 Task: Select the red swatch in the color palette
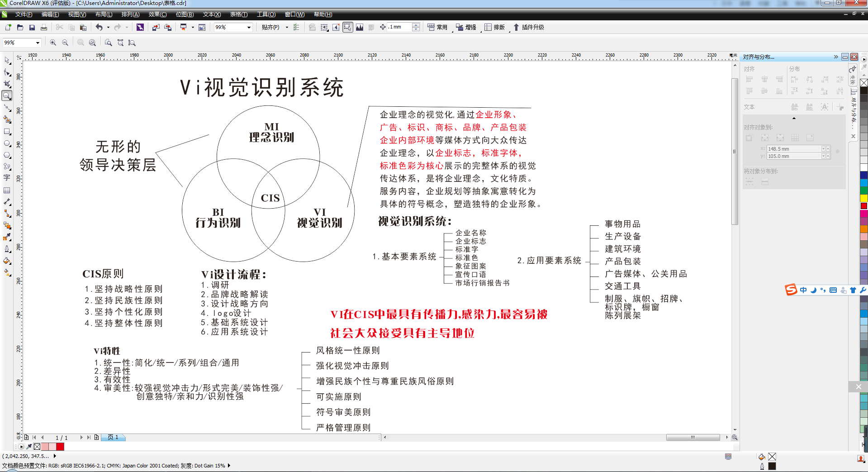[x=863, y=206]
